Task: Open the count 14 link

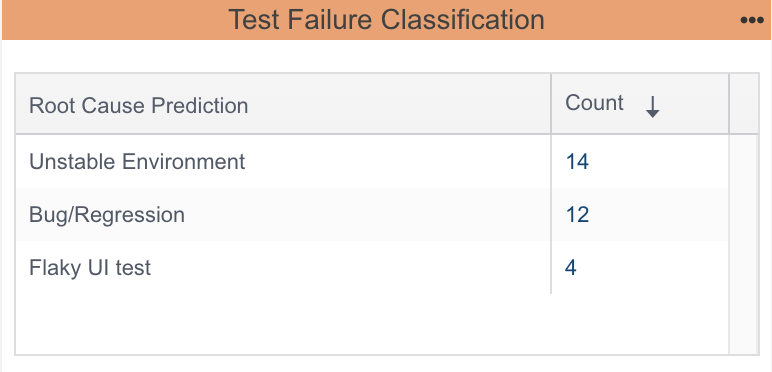Action: 577,161
